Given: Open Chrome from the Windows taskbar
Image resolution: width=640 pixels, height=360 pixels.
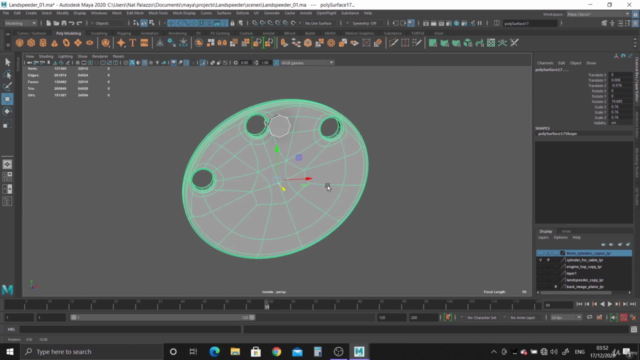Looking at the screenshot, I should pos(277,351).
